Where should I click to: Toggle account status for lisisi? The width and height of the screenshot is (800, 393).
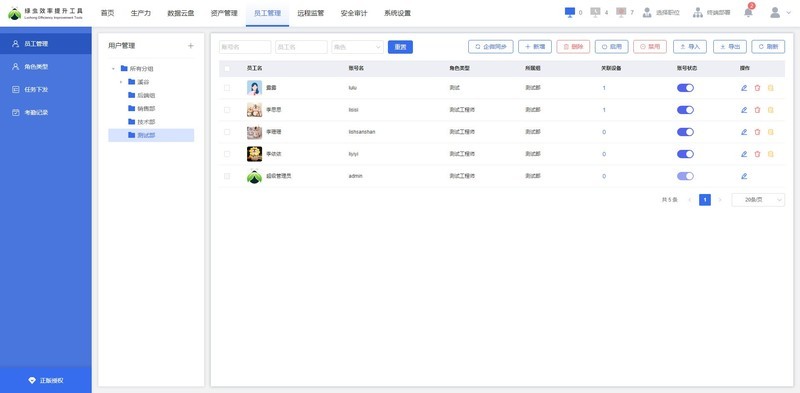685,110
